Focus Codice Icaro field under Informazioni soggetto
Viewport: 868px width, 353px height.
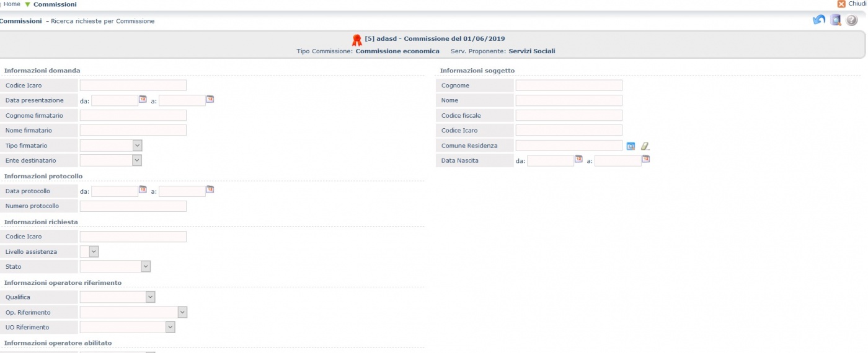(569, 130)
